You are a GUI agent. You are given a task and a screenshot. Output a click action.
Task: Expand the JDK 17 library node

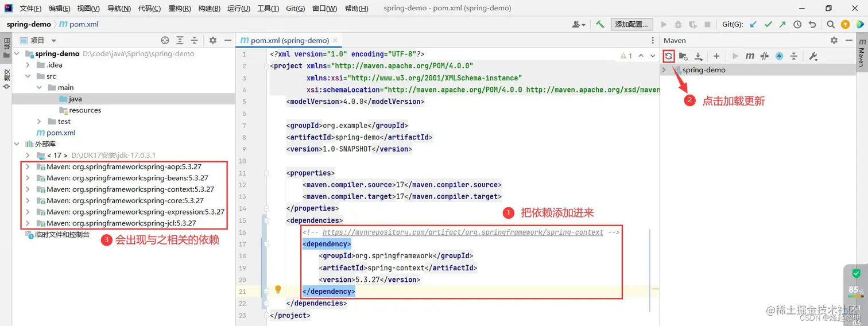click(28, 155)
